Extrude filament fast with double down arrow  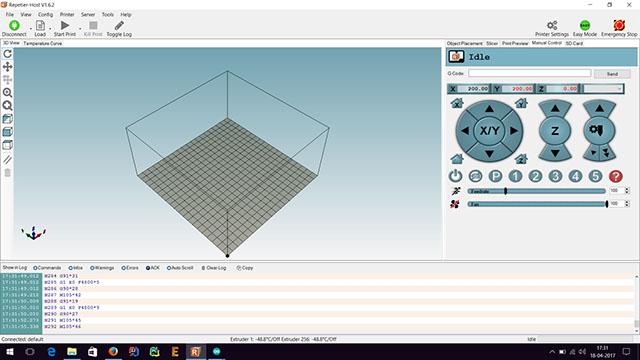click(607, 153)
